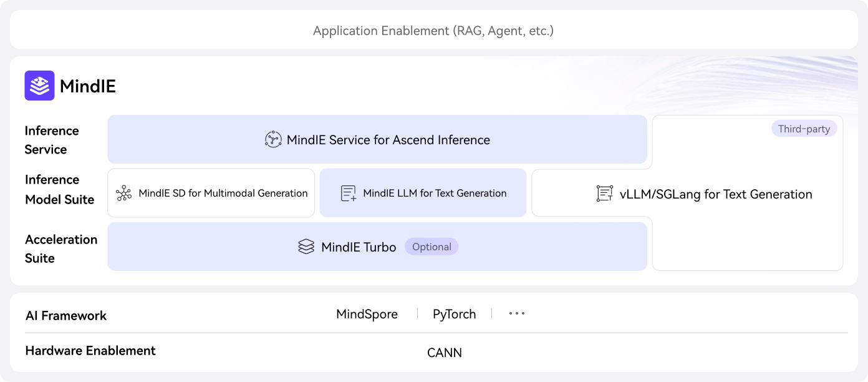The height and width of the screenshot is (382, 868).
Task: Select the Third-party badge
Action: point(804,129)
